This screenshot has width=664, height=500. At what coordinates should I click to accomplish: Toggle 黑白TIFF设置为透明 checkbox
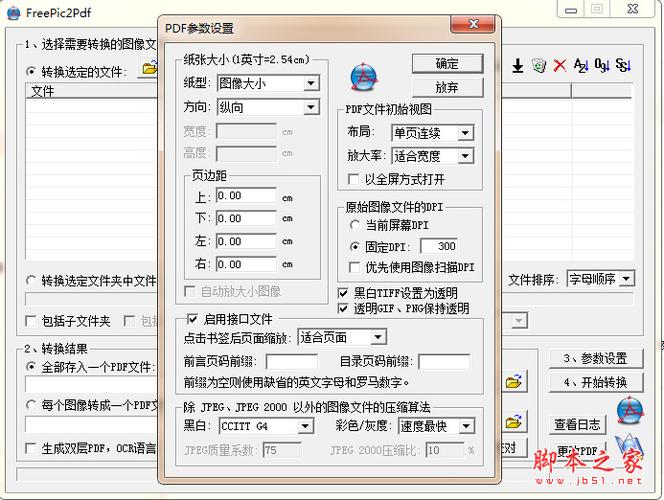click(343, 293)
